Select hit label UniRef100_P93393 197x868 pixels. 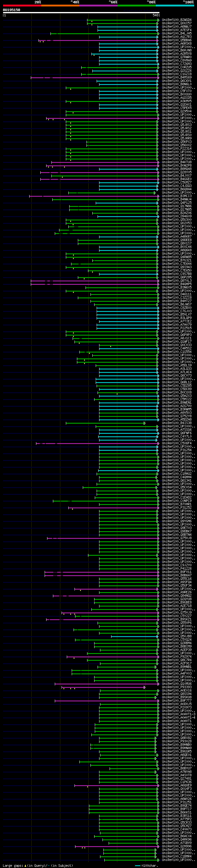click(x=177, y=687)
